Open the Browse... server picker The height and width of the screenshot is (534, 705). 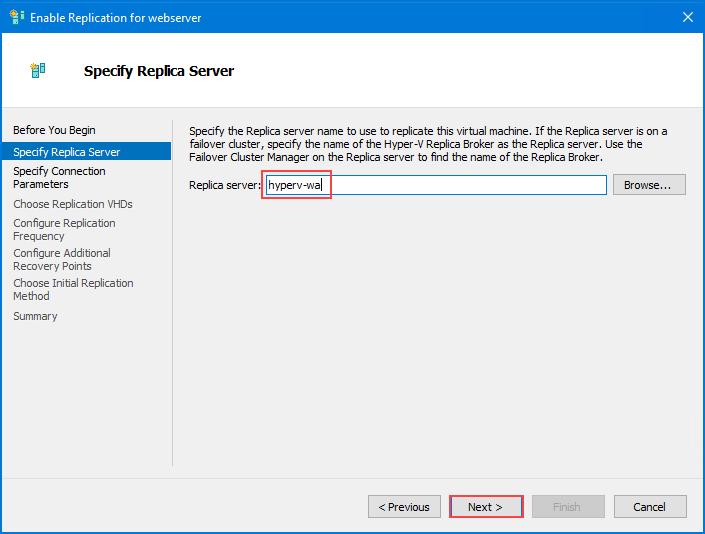point(649,185)
